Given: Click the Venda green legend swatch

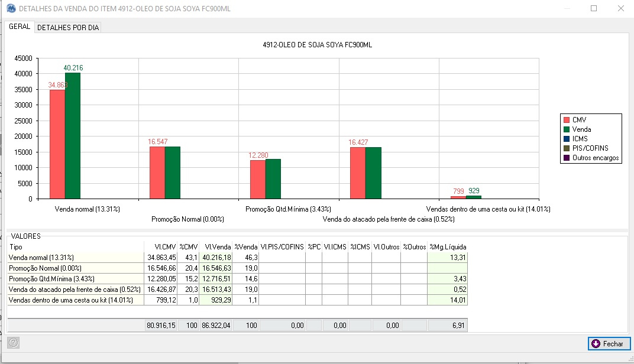Looking at the screenshot, I should [567, 129].
